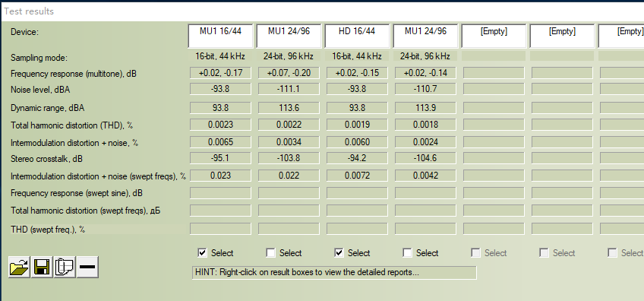The width and height of the screenshot is (644, 301).
Task: Click frequency response value +0.02, -0.15
Action: pos(357,73)
